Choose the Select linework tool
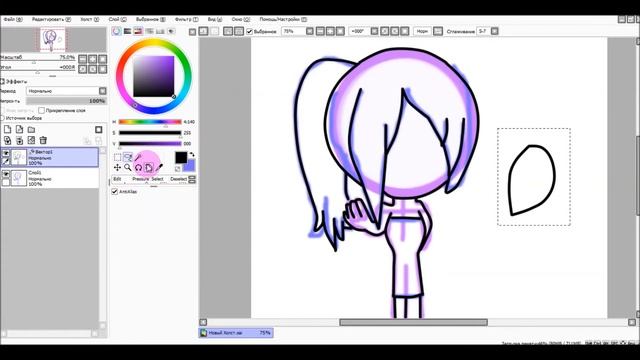Viewport: 640px width, 360px height. (x=158, y=179)
